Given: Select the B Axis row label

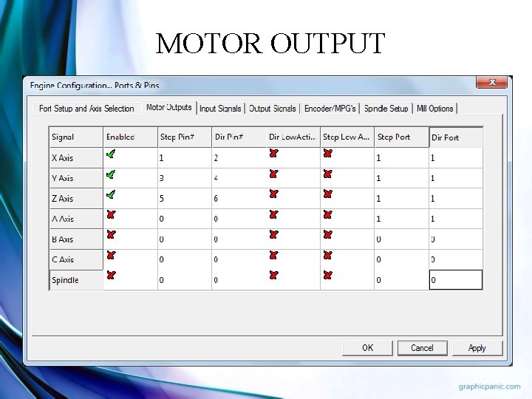Looking at the screenshot, I should [x=76, y=239].
